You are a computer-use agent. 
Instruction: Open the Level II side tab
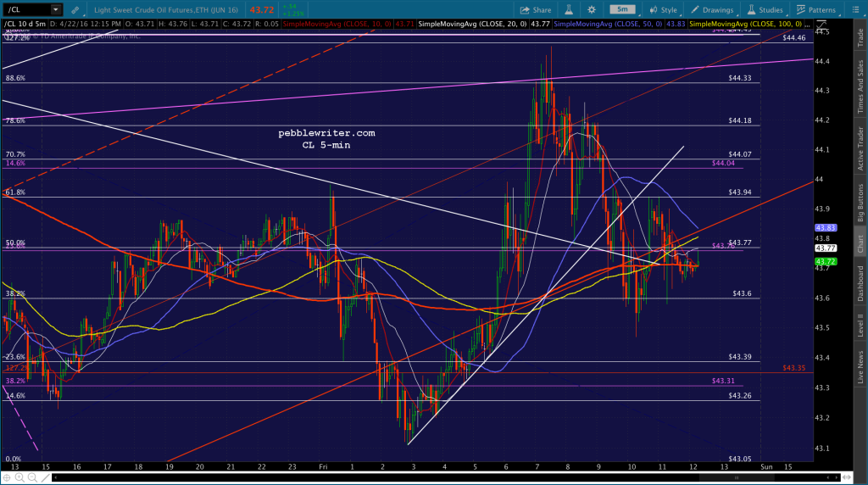point(860,325)
